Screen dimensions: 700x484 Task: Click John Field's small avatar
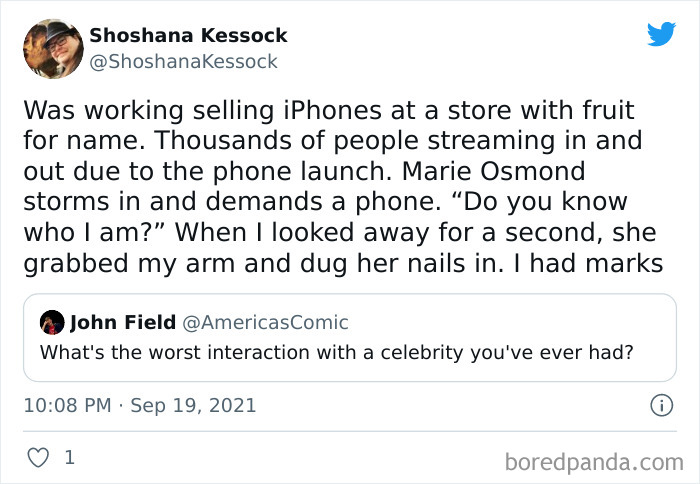[52, 322]
